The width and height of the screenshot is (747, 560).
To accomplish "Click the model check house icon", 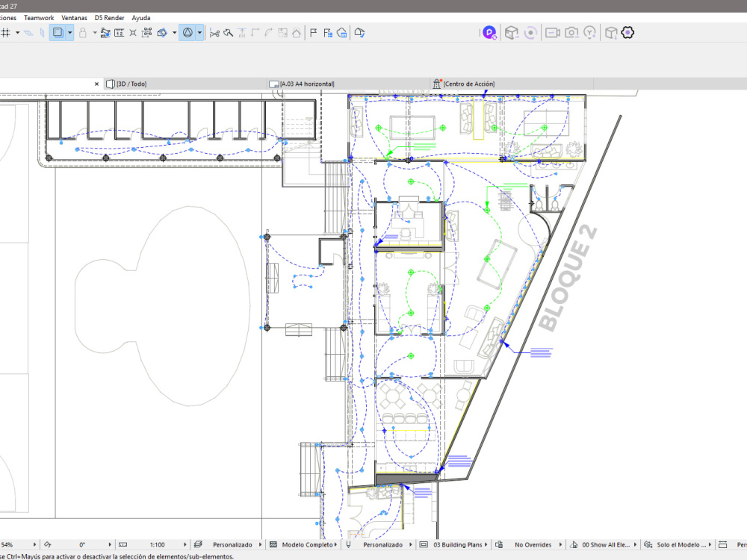I will click(x=359, y=33).
